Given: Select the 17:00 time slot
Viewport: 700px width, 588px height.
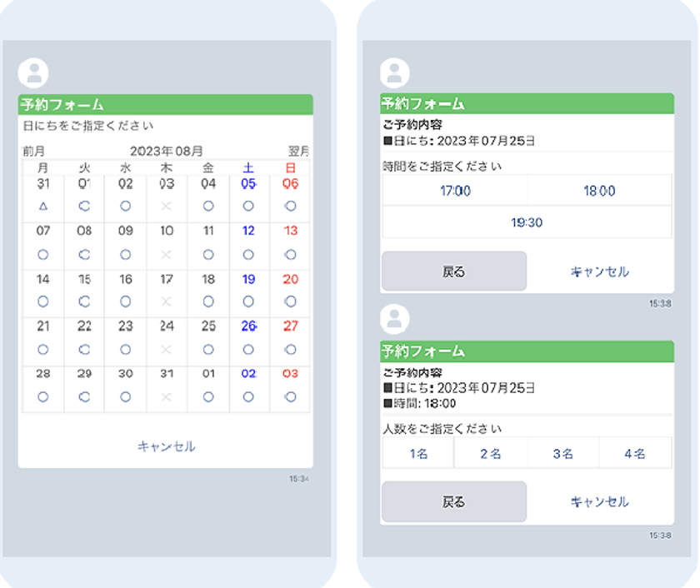Looking at the screenshot, I should (455, 191).
